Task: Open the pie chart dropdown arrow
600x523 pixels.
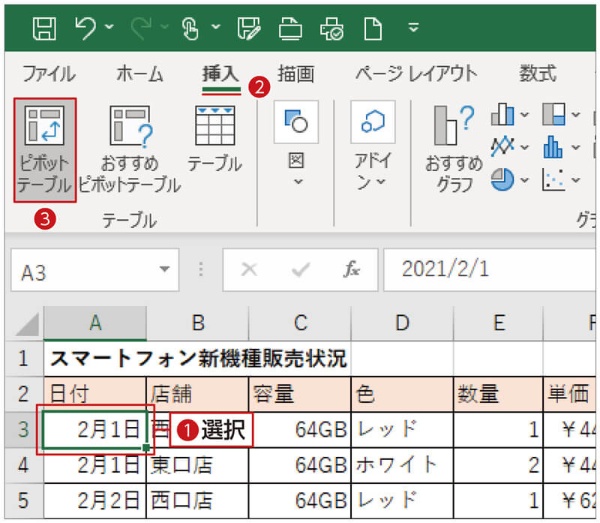Action: (x=525, y=179)
